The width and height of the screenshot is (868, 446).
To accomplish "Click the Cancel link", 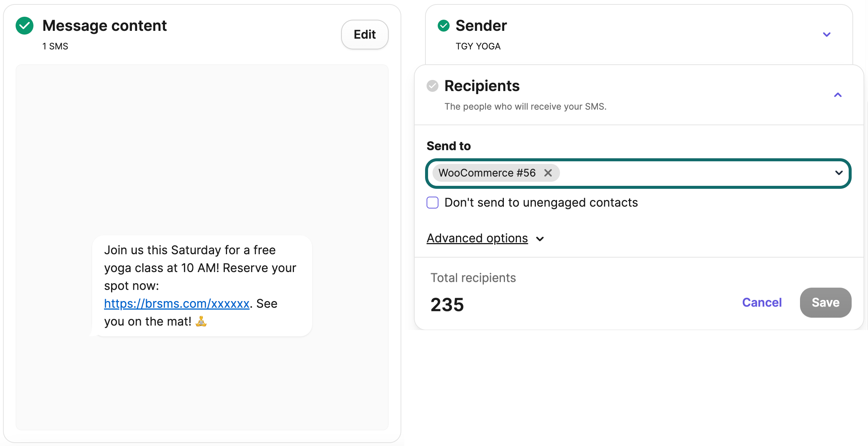I will click(x=762, y=302).
